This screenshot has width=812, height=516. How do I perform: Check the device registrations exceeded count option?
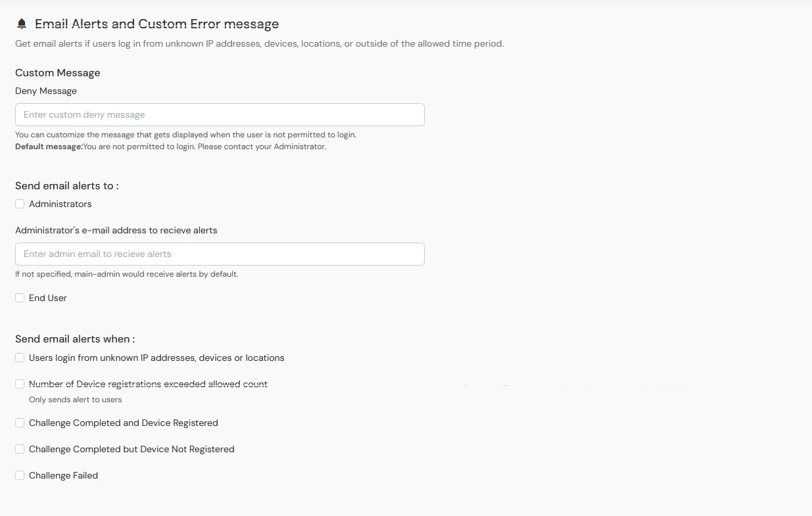click(20, 383)
